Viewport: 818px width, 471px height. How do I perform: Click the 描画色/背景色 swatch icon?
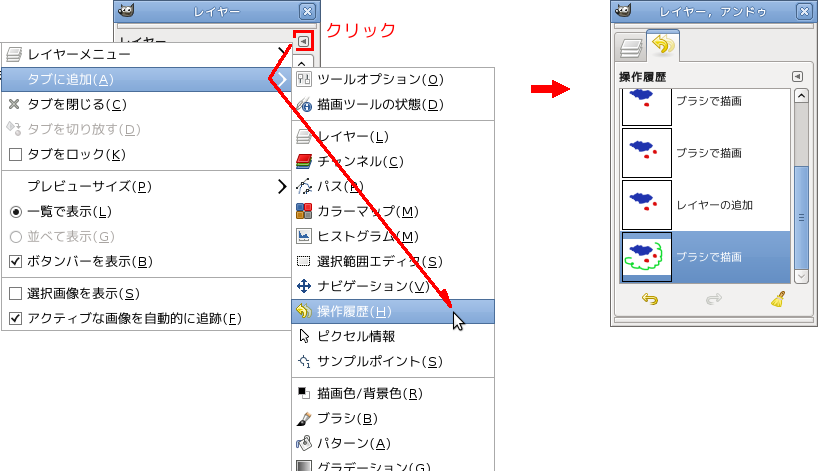pos(304,393)
